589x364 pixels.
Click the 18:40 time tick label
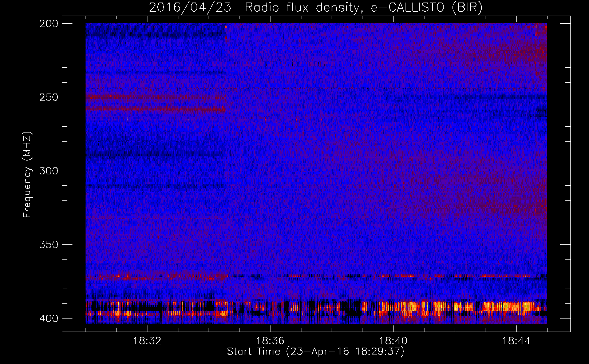click(x=393, y=341)
